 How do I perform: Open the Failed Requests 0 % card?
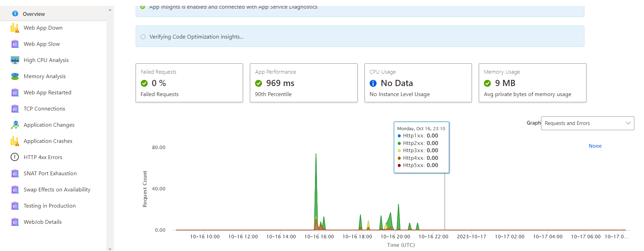189,83
